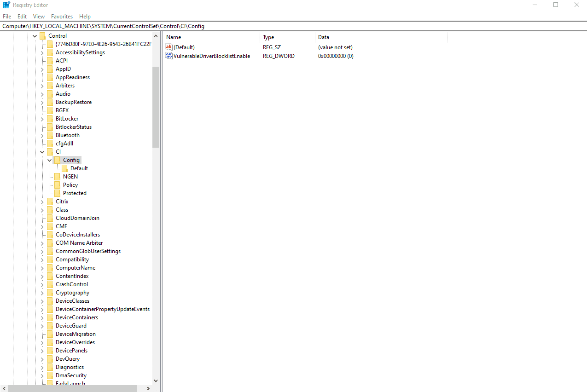Image resolution: width=587 pixels, height=392 pixels.
Task: Select the {7746D80F-97E0-4E26 GUID key
Action: (x=104, y=44)
